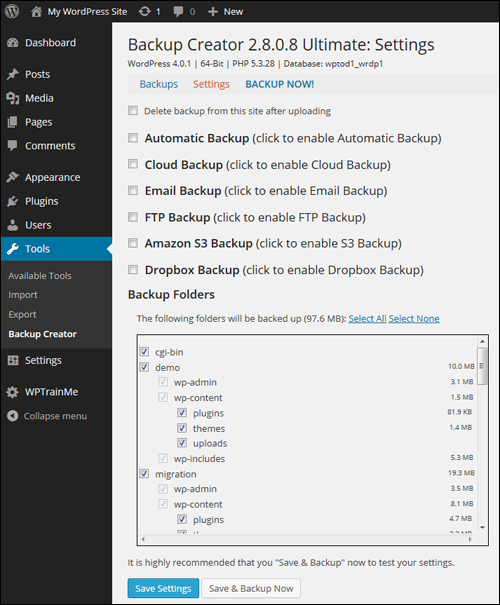Image resolution: width=500 pixels, height=605 pixels.
Task: Click the WordPress logo icon
Action: click(12, 11)
